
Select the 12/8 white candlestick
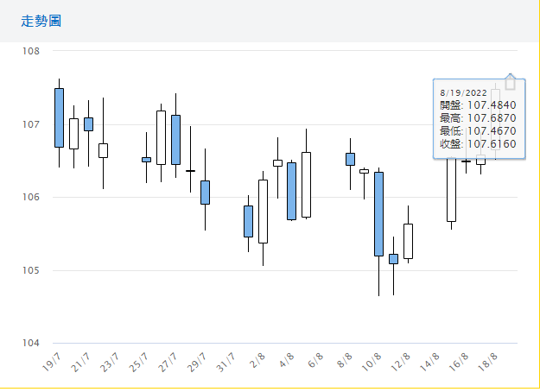pyautogui.click(x=408, y=241)
